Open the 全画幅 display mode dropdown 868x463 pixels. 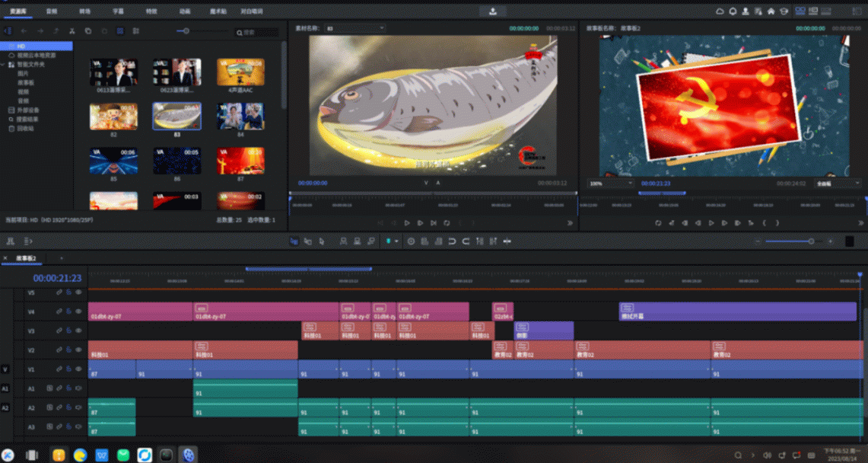pos(838,184)
